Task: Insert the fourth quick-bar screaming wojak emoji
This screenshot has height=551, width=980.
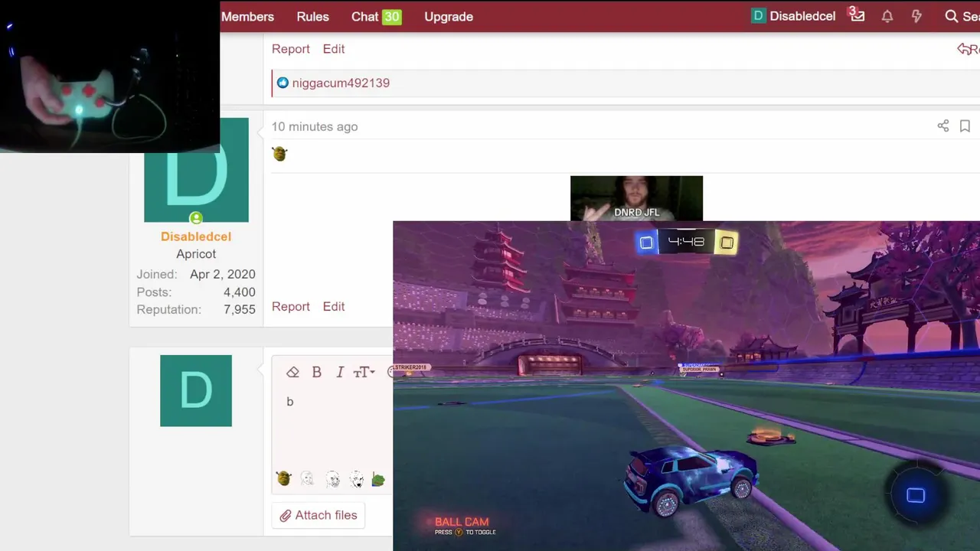Action: (x=356, y=479)
